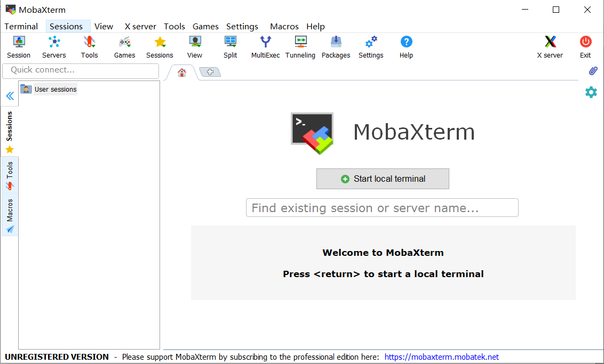Screen dimensions: 604x364
Task: Enable MultiExec mode
Action: point(265,47)
